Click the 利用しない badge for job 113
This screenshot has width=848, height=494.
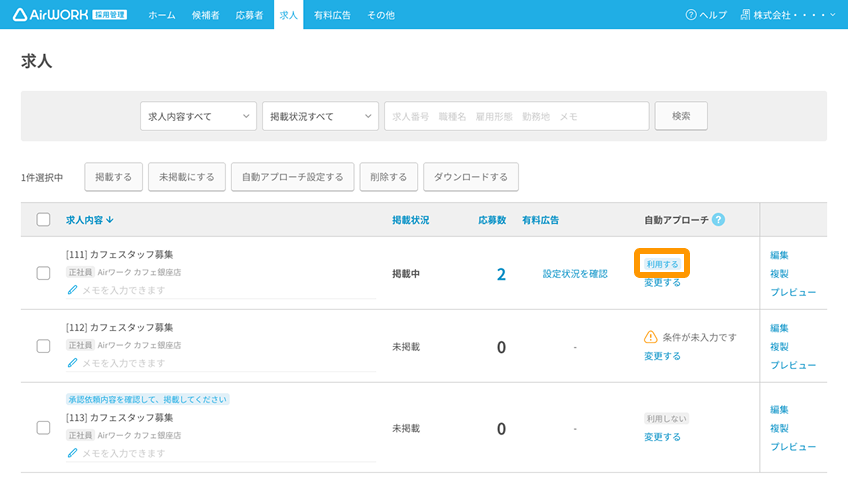(666, 418)
